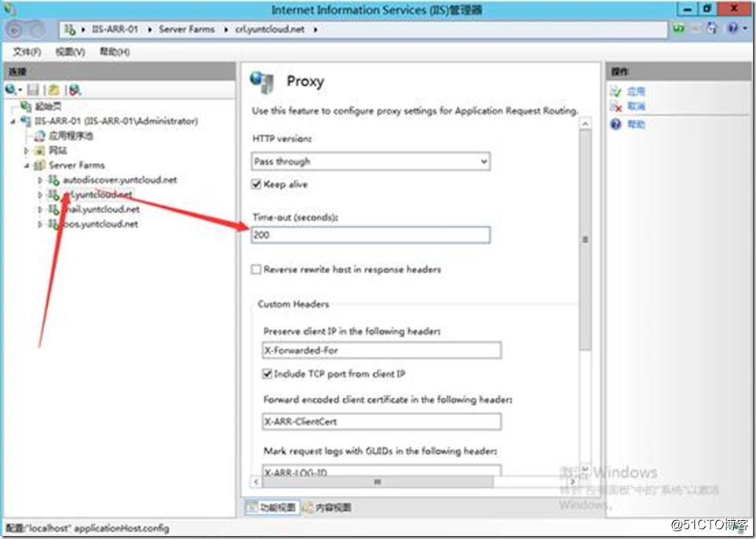Click the IIS-ARR-01 server icon in tree
Viewport: 756px width, 539px height.
point(27,121)
